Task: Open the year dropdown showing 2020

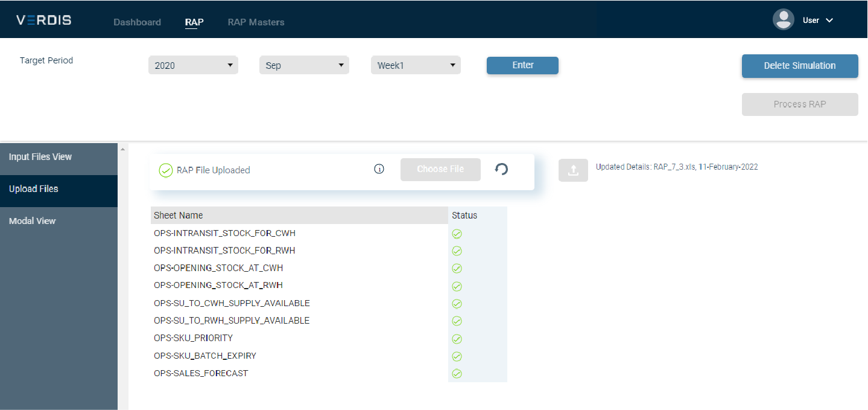Action: click(x=193, y=65)
